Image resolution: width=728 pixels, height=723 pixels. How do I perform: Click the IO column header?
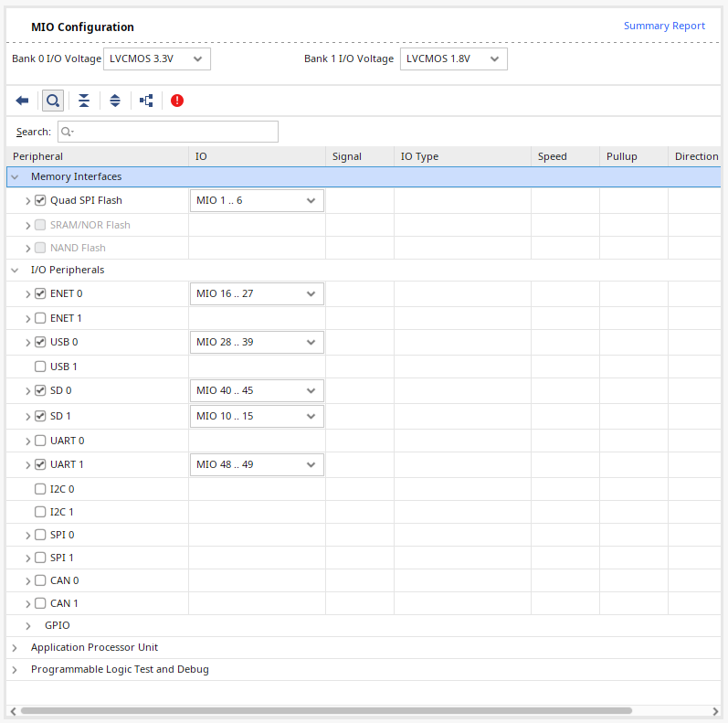258,156
